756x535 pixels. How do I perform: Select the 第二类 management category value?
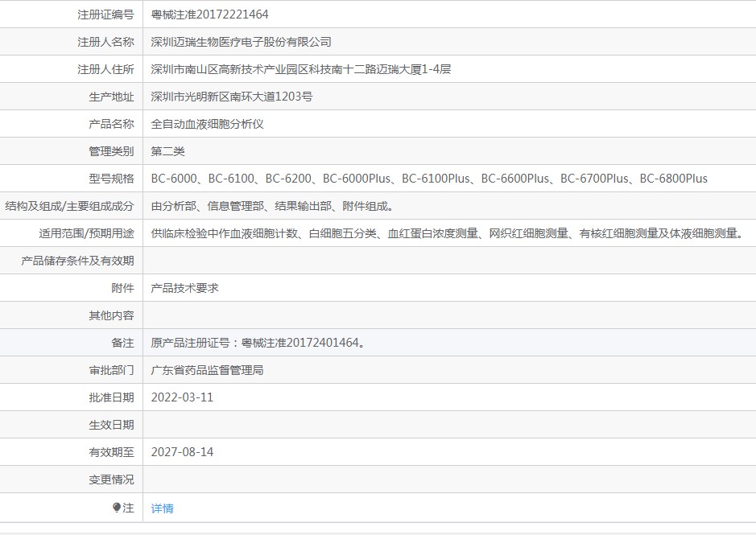167,151
